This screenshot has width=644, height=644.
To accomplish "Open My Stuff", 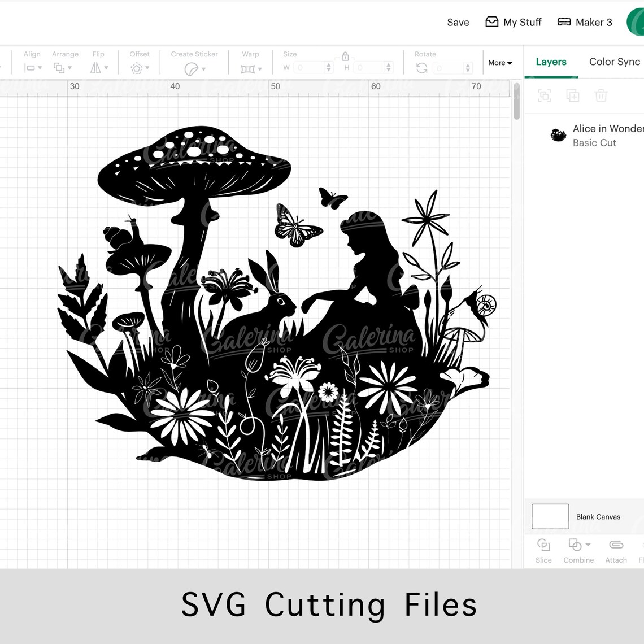I will [x=514, y=22].
